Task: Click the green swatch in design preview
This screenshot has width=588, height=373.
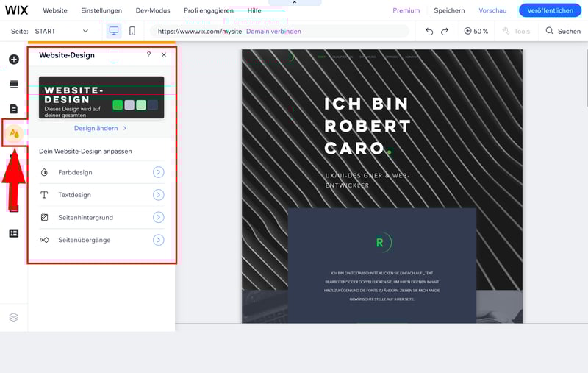Action: pos(118,105)
